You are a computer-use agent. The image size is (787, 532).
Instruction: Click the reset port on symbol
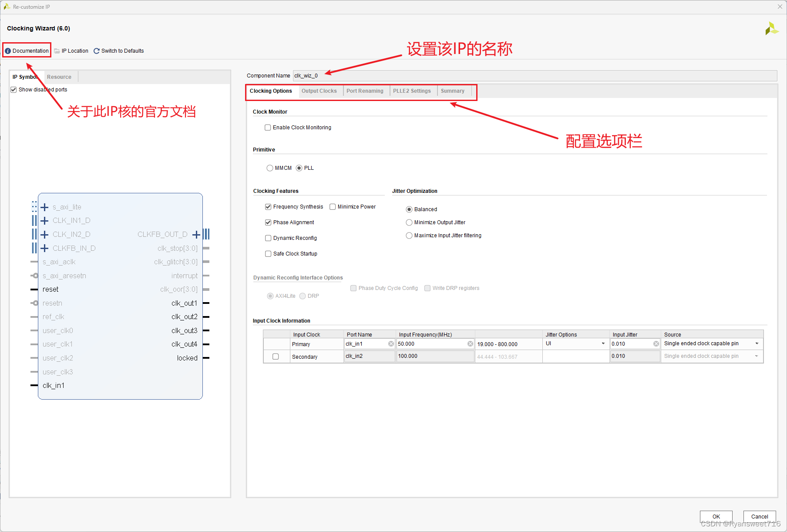pos(50,290)
